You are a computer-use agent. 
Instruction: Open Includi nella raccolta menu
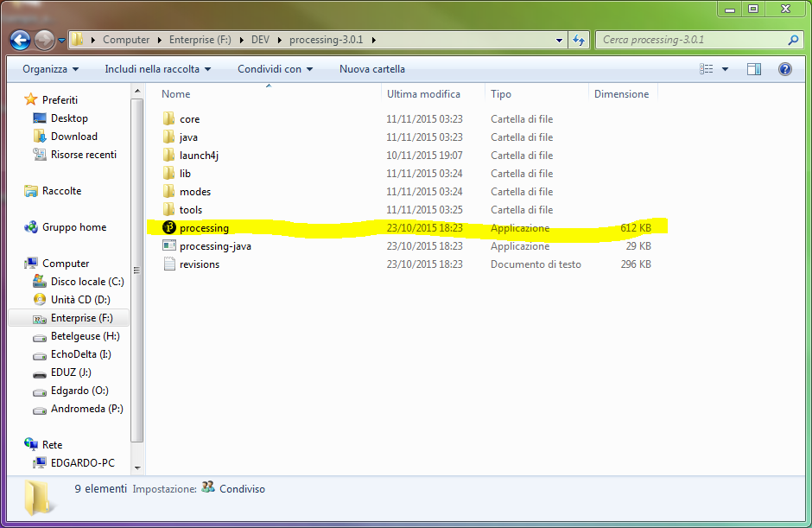(158, 69)
